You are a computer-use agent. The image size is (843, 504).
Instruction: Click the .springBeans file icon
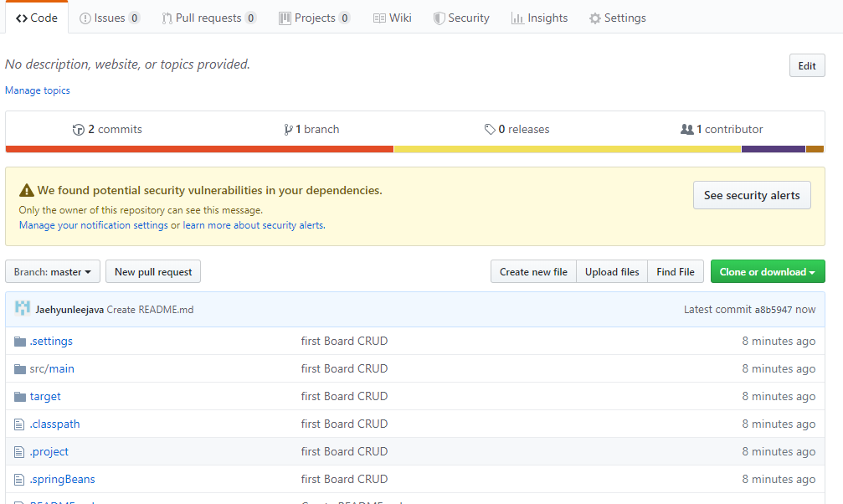pyautogui.click(x=19, y=480)
